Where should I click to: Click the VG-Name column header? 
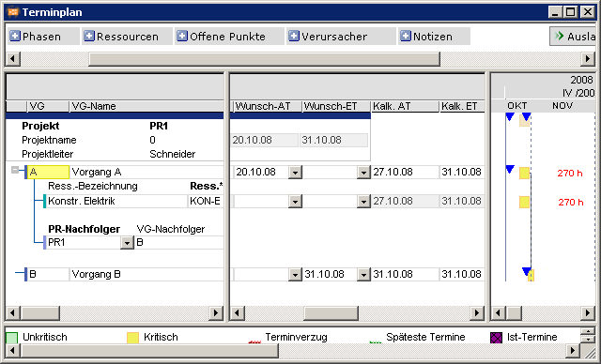point(146,106)
